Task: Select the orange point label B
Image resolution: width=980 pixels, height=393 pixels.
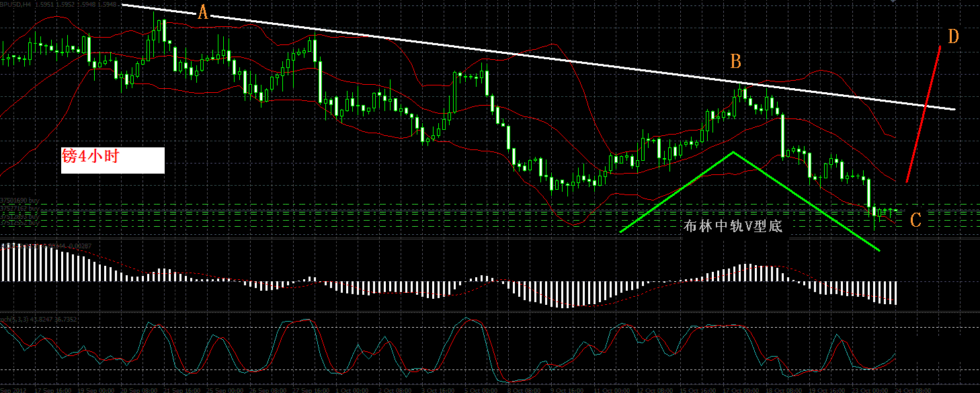Action: [x=735, y=62]
